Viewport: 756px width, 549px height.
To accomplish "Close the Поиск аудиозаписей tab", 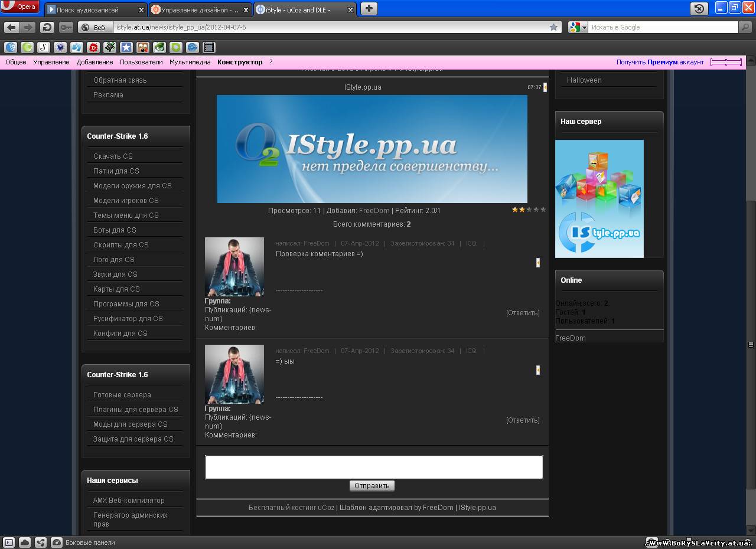I will 142,10.
